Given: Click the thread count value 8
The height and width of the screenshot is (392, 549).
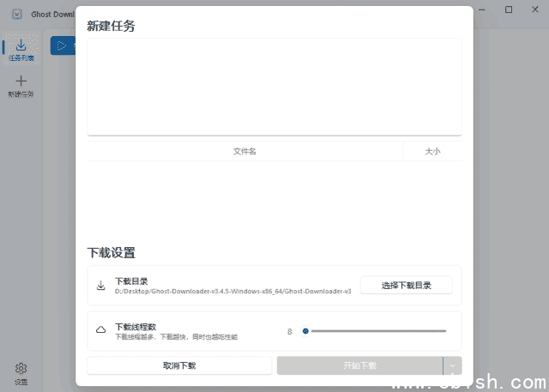Looking at the screenshot, I should [x=290, y=331].
